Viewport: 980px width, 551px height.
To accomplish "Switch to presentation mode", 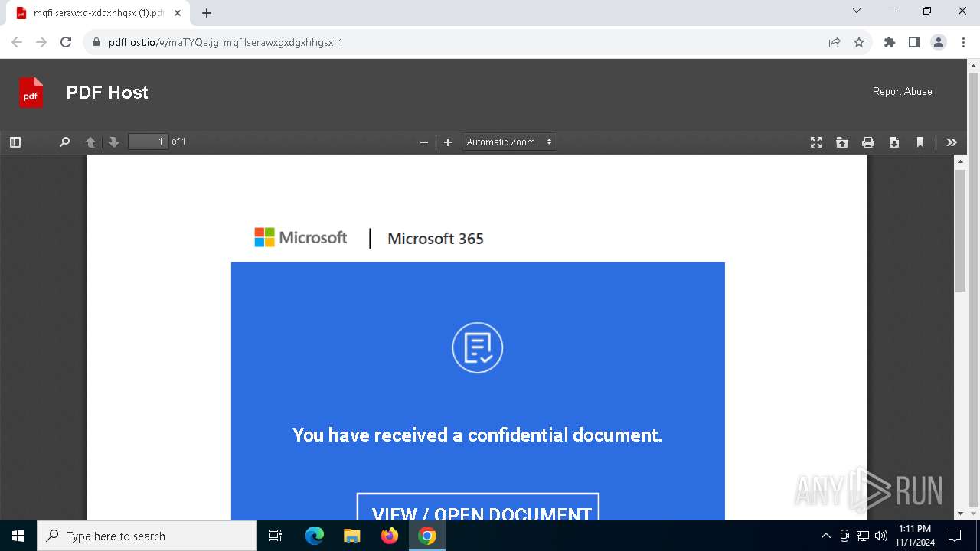I will (x=816, y=142).
